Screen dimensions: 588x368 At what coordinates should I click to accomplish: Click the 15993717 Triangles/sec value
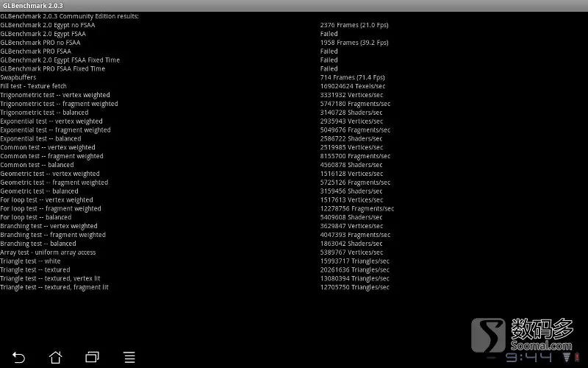[355, 261]
